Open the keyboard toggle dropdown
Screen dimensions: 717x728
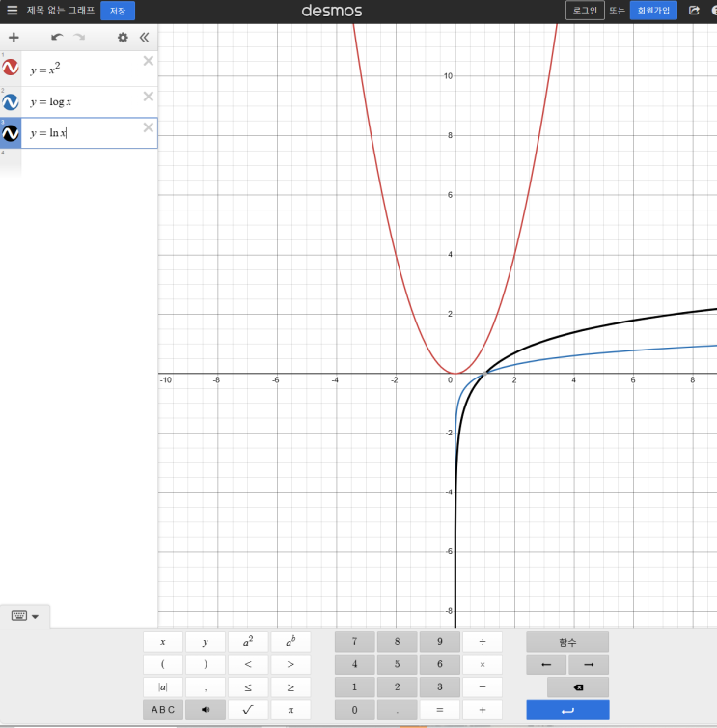[x=25, y=616]
